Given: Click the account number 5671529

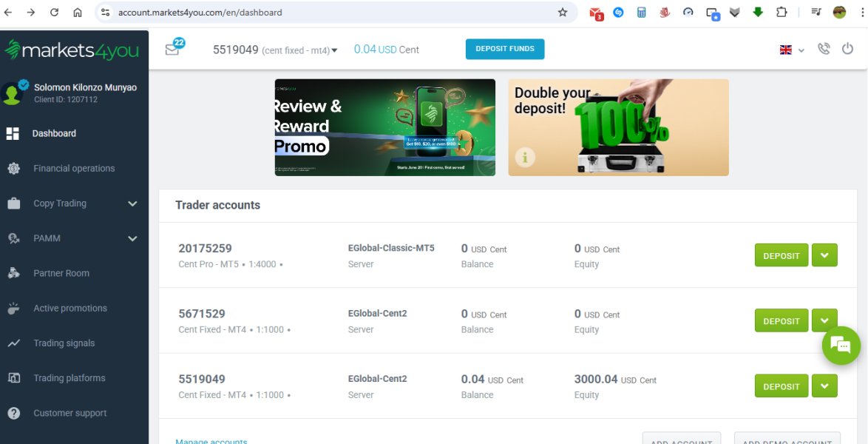Looking at the screenshot, I should pyautogui.click(x=202, y=314).
